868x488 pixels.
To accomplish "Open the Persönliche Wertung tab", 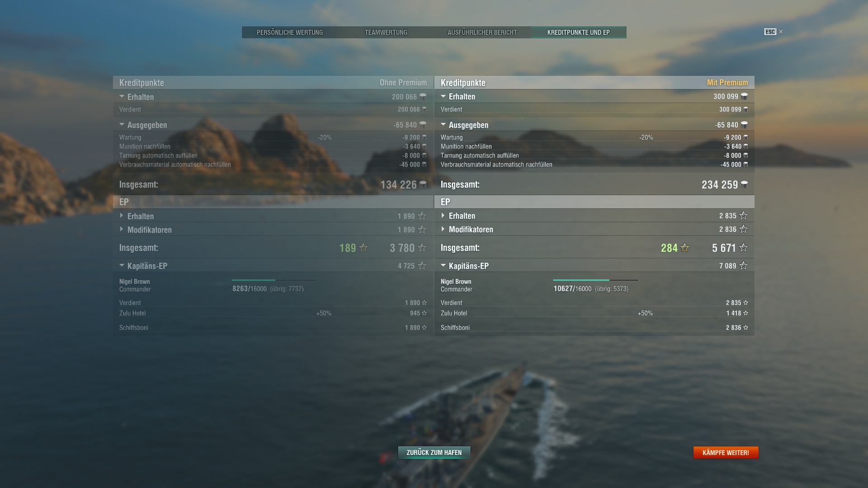I will pos(290,32).
